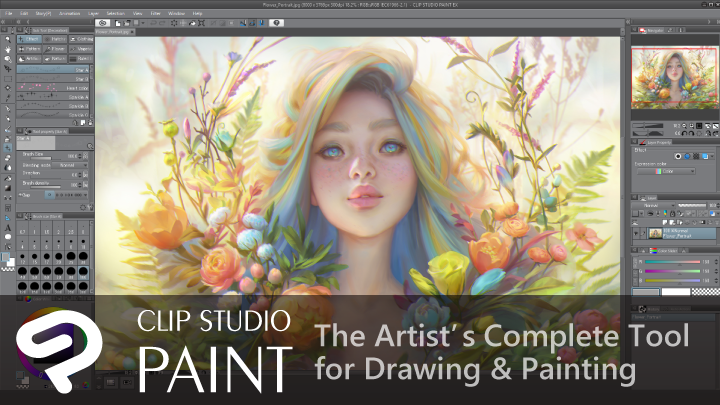Click the red R color slider

(x=672, y=262)
